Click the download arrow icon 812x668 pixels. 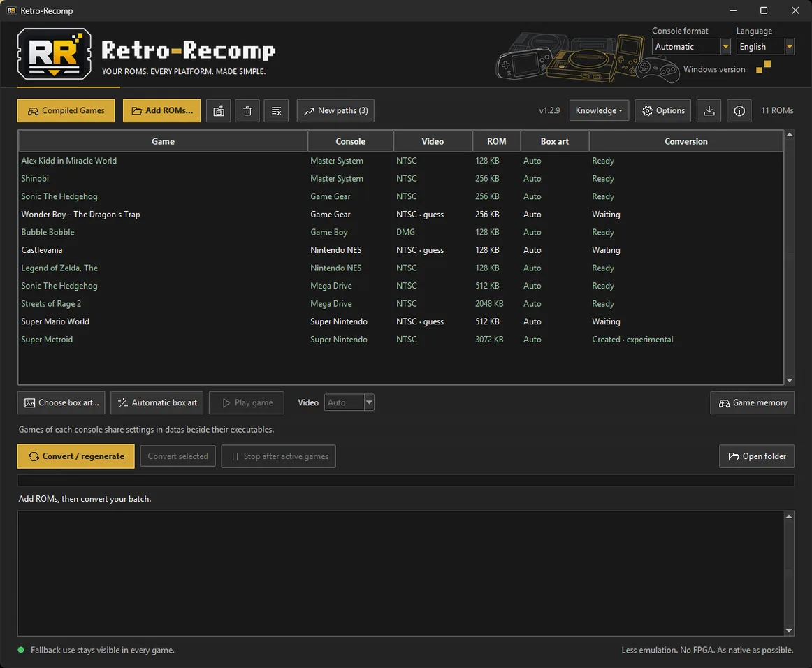tap(709, 111)
